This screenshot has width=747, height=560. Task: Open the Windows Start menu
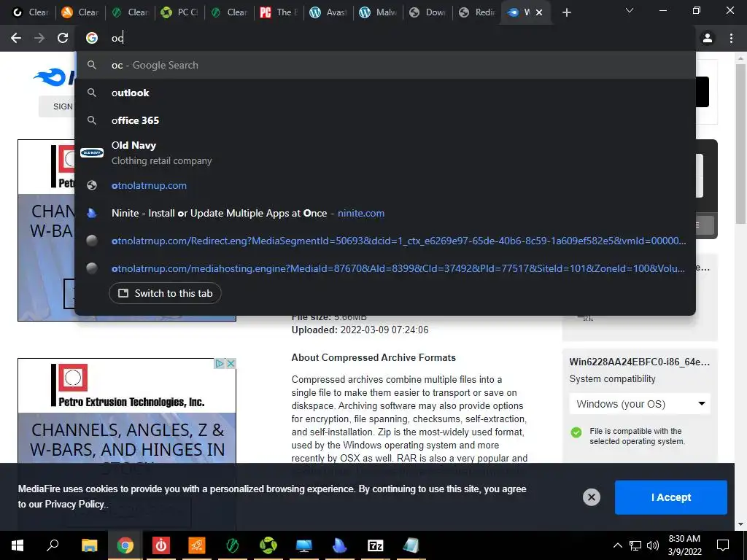coord(18,545)
